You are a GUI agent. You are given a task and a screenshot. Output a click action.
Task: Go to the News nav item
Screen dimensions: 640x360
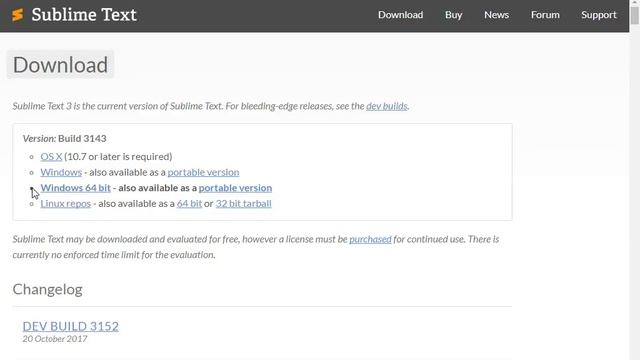tap(496, 15)
